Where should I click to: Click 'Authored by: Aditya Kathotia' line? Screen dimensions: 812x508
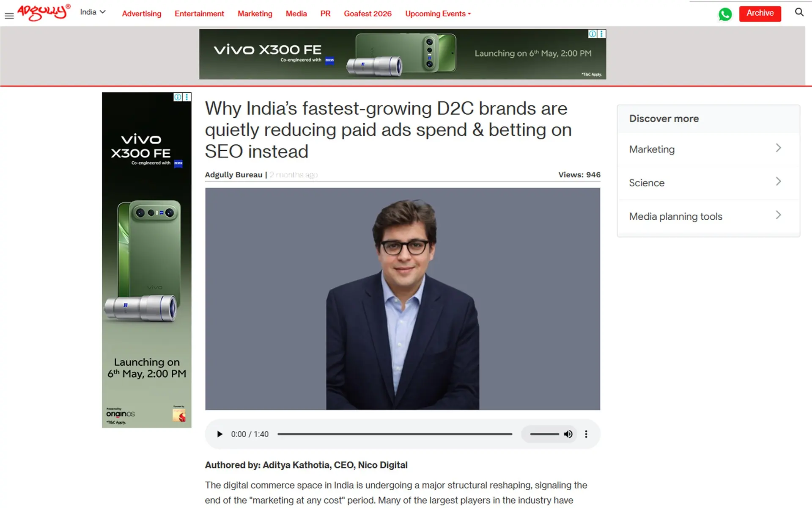point(306,465)
